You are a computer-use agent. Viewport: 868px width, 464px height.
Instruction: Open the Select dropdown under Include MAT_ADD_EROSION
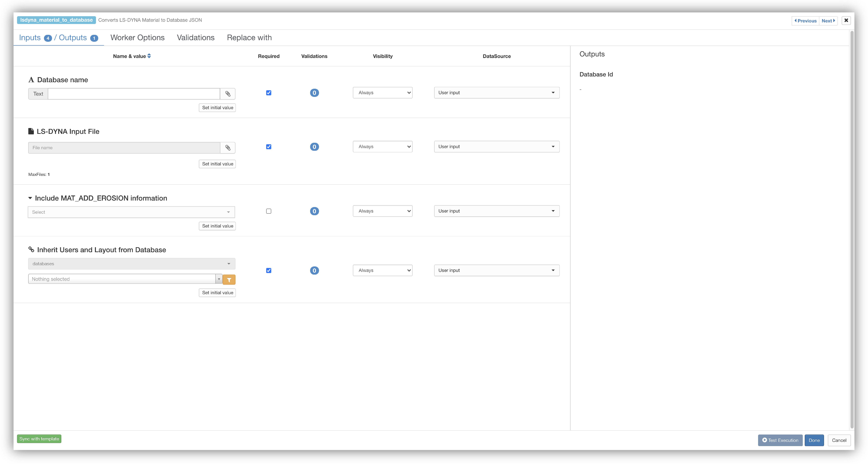point(131,212)
